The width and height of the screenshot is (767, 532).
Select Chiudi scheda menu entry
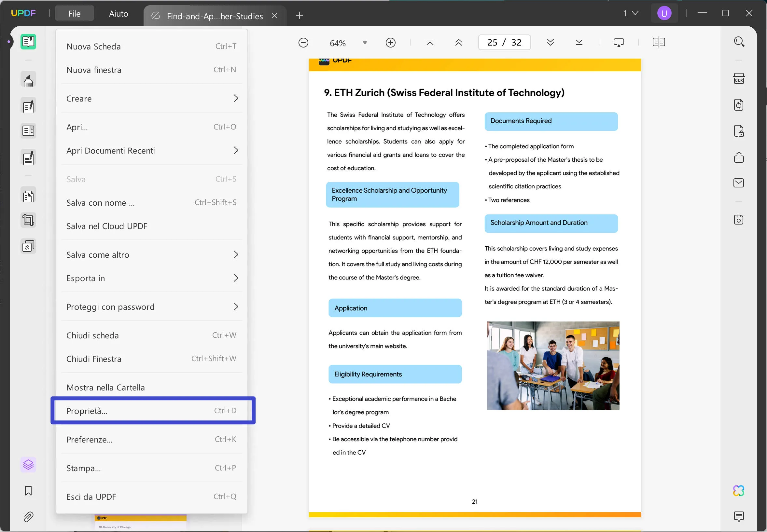point(152,335)
